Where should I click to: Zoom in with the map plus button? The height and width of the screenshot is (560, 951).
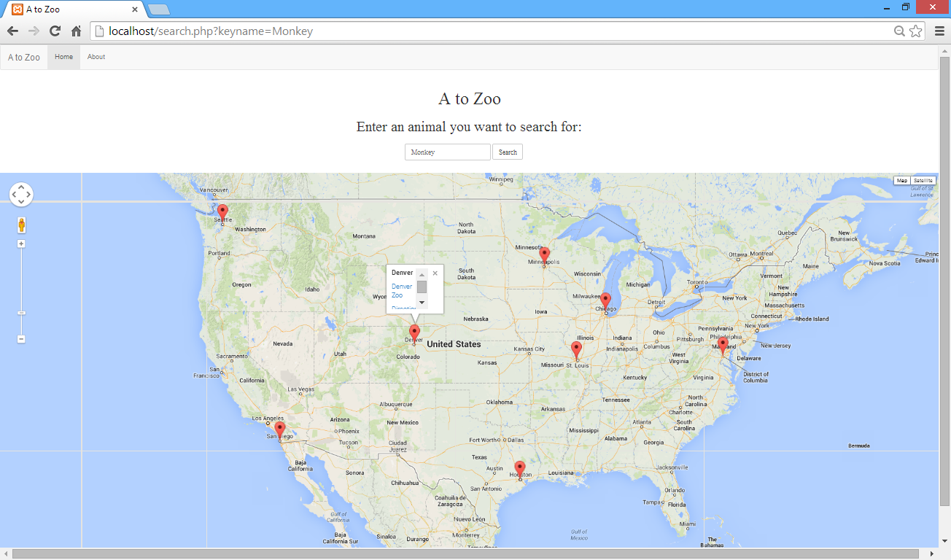(x=21, y=244)
